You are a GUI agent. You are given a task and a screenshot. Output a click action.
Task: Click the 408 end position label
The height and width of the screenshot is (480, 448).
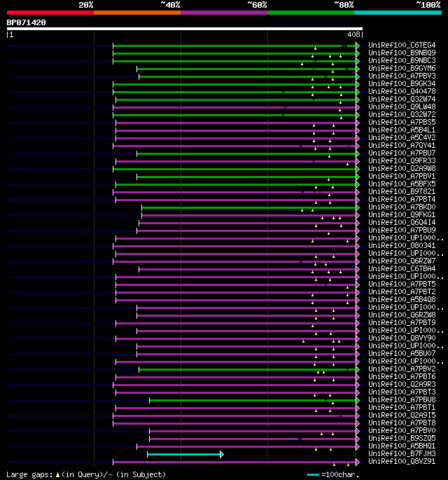[x=353, y=34]
